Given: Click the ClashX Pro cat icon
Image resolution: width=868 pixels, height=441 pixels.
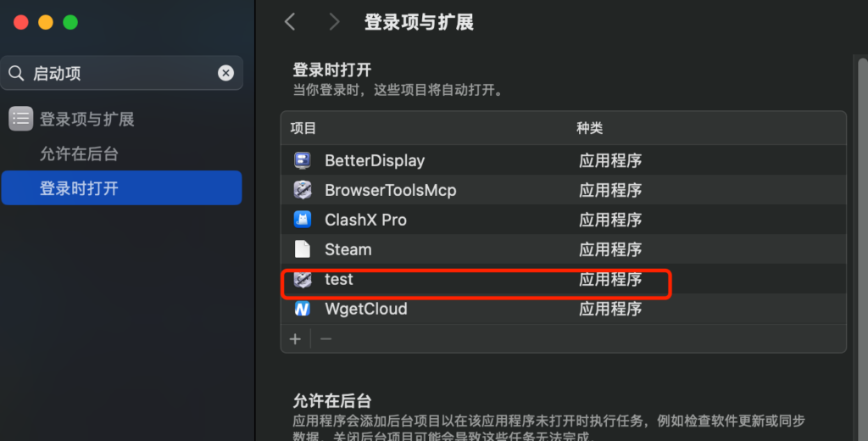Looking at the screenshot, I should coord(303,220).
